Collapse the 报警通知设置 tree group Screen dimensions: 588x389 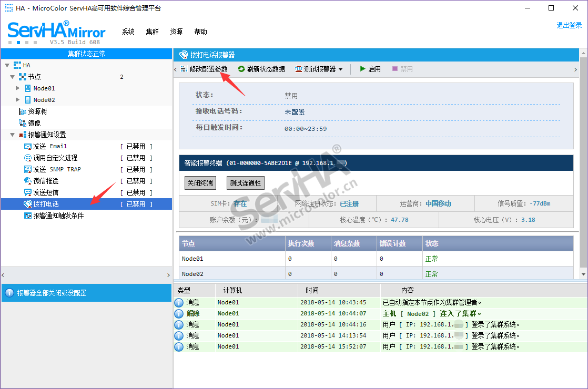pyautogui.click(x=12, y=135)
